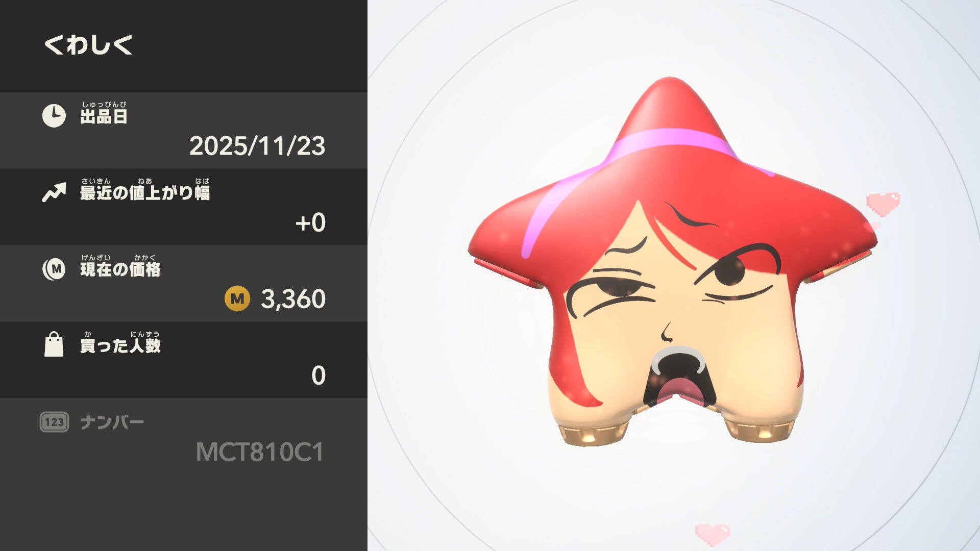Click the rising arrow trend icon

click(x=54, y=192)
